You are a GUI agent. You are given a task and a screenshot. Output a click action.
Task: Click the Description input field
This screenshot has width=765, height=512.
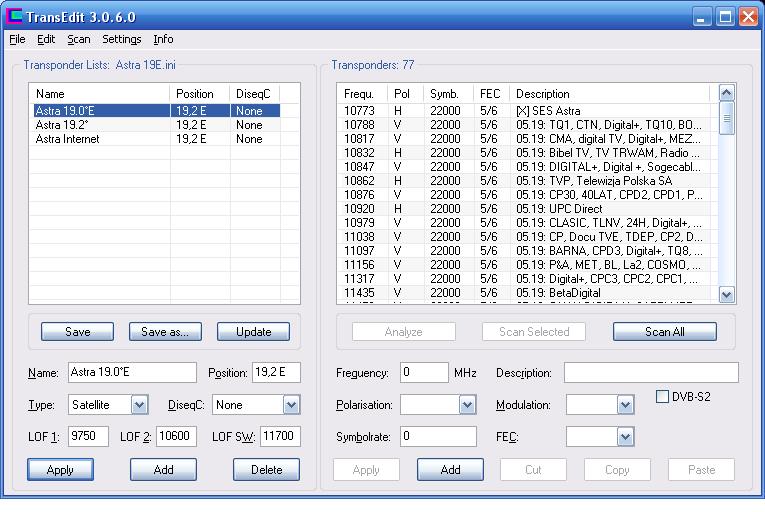point(651,372)
